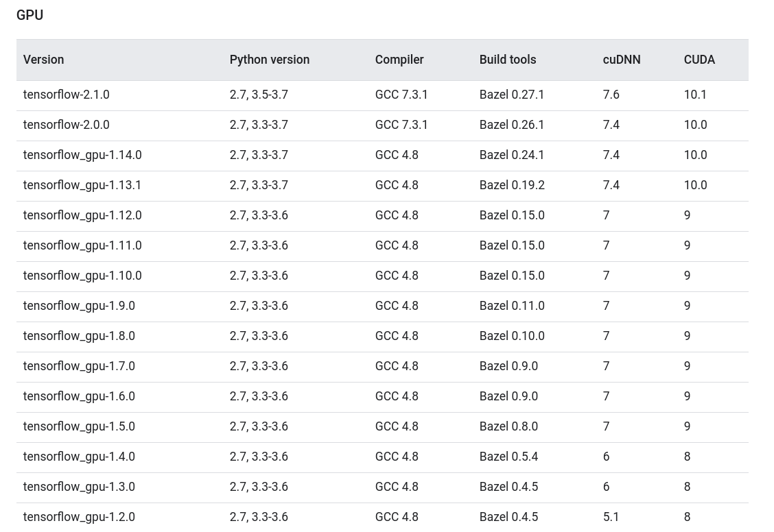The width and height of the screenshot is (774, 532).
Task: Click GCC 7.3.1 in tensorflow-2.0.0 row
Action: click(x=401, y=125)
